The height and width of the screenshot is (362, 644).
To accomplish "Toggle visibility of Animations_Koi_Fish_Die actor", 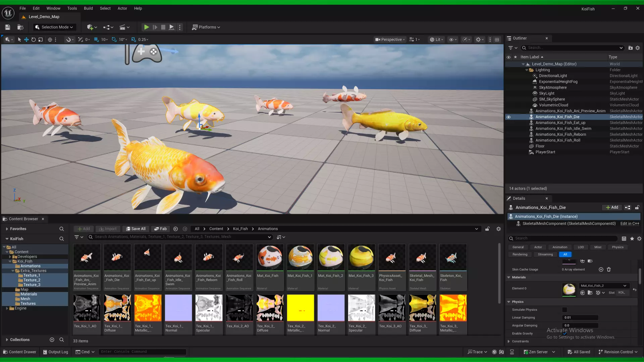I will point(508,117).
